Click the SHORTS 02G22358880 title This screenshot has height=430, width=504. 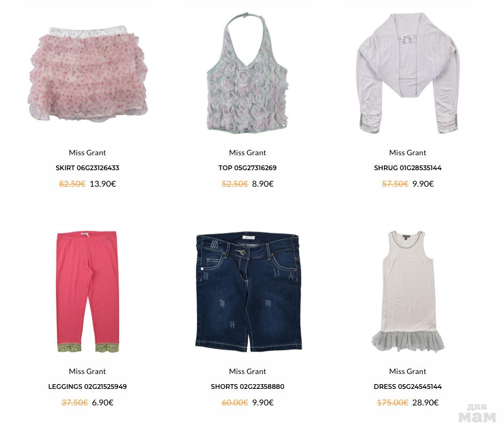[248, 386]
